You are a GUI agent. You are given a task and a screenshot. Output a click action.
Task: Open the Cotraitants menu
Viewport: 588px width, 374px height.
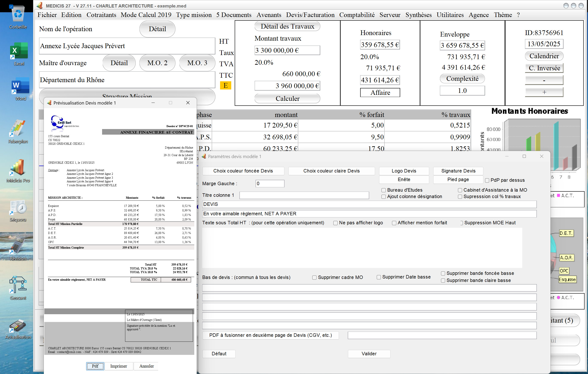coord(101,15)
